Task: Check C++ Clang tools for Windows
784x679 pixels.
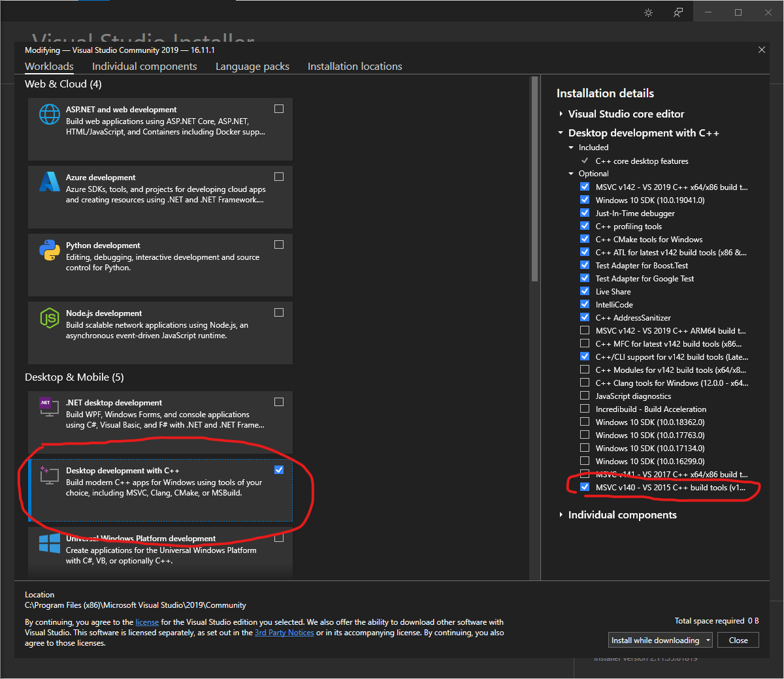Action: click(x=585, y=383)
